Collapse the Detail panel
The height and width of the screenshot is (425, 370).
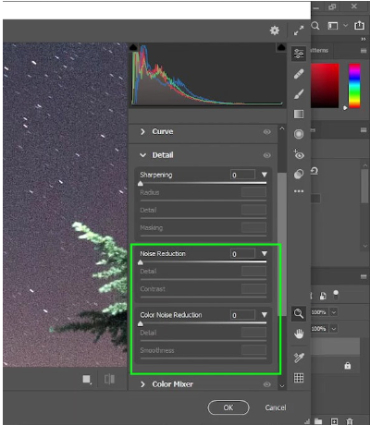tap(143, 155)
